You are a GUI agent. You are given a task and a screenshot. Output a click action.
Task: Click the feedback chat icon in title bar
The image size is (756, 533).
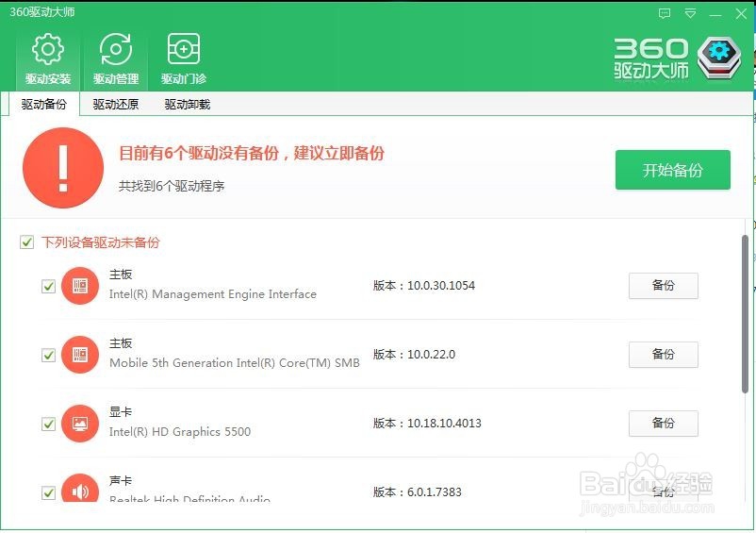point(665,13)
